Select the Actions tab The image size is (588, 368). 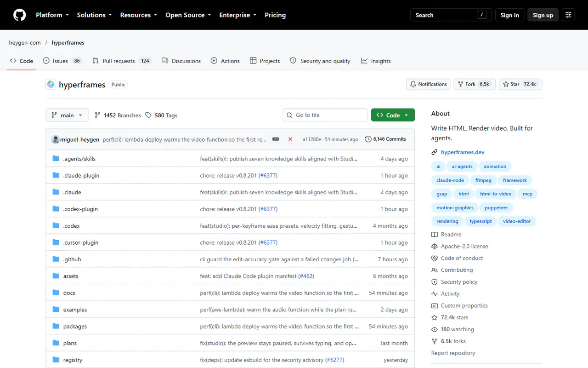[x=225, y=61]
